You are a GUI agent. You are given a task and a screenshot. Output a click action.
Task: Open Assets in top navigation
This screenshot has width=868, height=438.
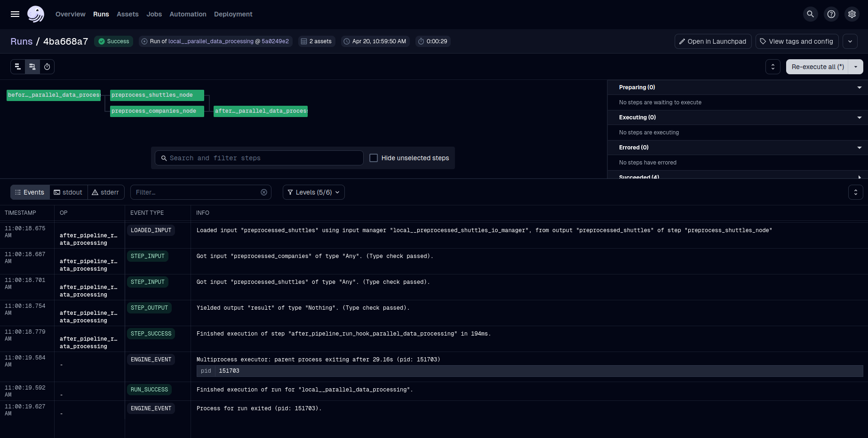(127, 14)
